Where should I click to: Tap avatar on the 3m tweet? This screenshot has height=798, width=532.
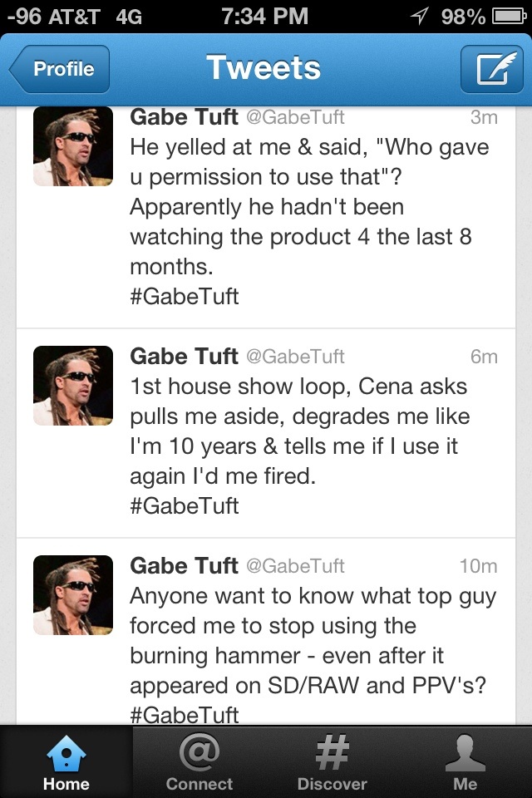pyautogui.click(x=73, y=146)
